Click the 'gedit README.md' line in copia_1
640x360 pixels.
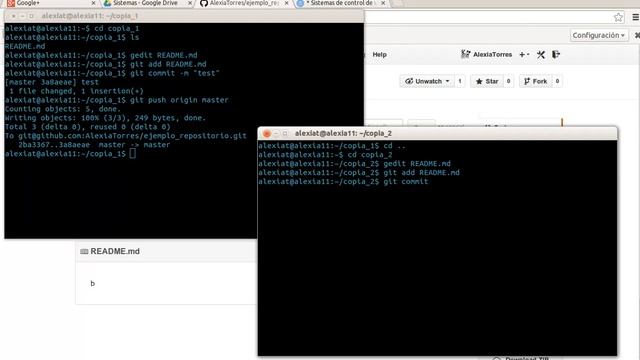tap(101, 55)
